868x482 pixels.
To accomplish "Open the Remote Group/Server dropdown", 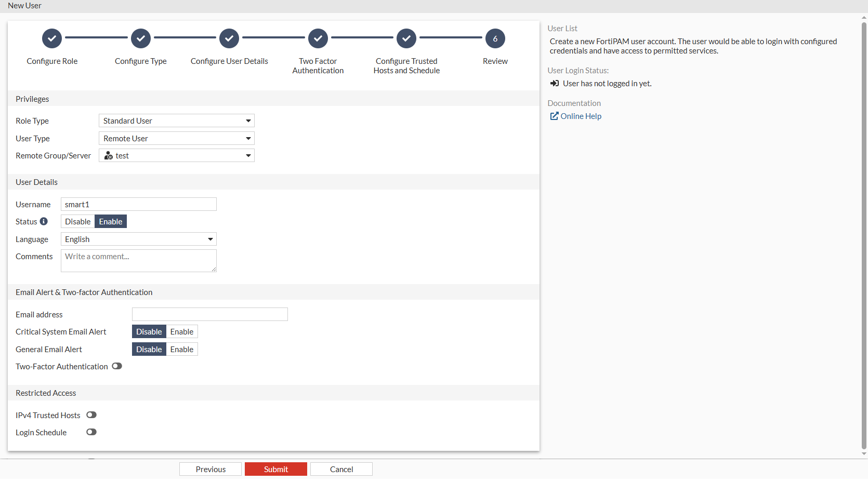I will click(177, 155).
